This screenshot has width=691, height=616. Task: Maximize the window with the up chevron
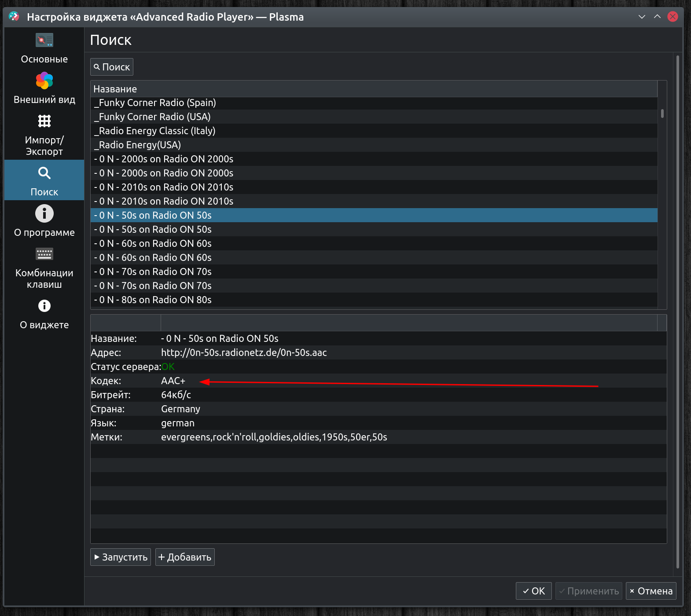pyautogui.click(x=657, y=17)
